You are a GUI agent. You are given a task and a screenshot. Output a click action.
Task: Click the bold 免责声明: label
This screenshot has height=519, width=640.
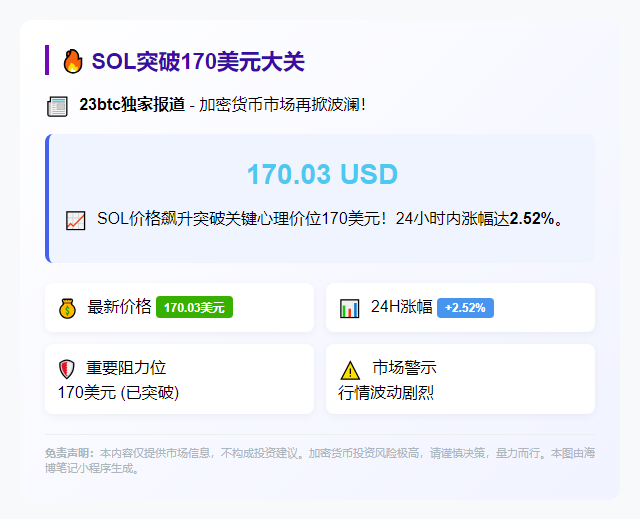(69, 453)
